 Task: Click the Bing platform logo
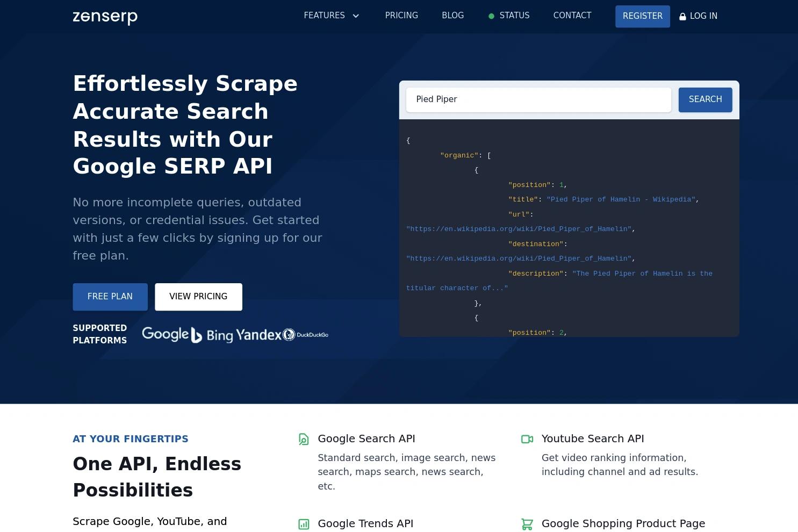pos(212,335)
